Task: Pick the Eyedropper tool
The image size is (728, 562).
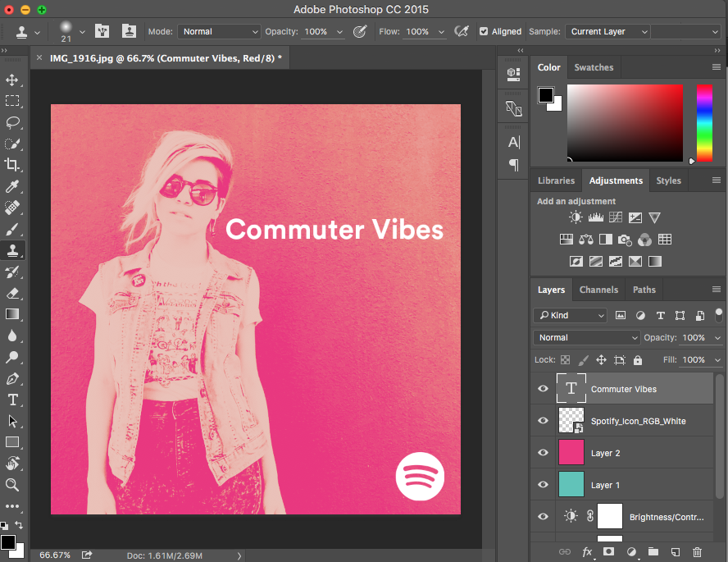Action: click(12, 186)
